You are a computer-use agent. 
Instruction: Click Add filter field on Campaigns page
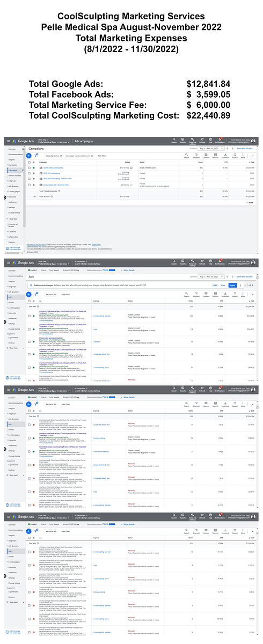(x=101, y=156)
